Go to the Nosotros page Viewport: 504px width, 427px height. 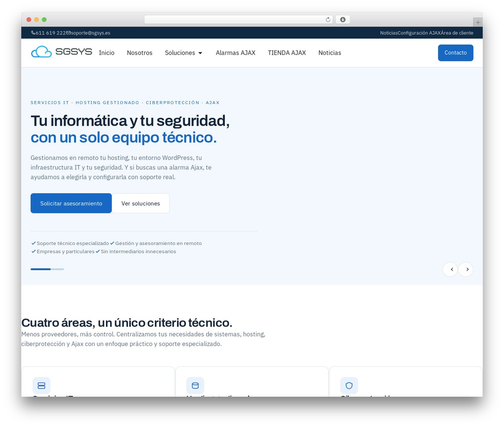[139, 53]
